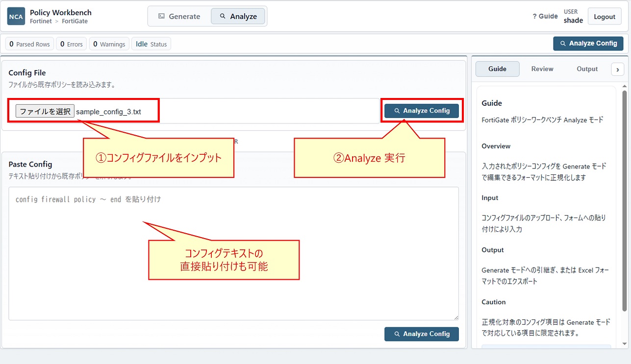Image resolution: width=631 pixels, height=364 pixels.
Task: Click the NCA logo icon
Action: click(x=16, y=16)
